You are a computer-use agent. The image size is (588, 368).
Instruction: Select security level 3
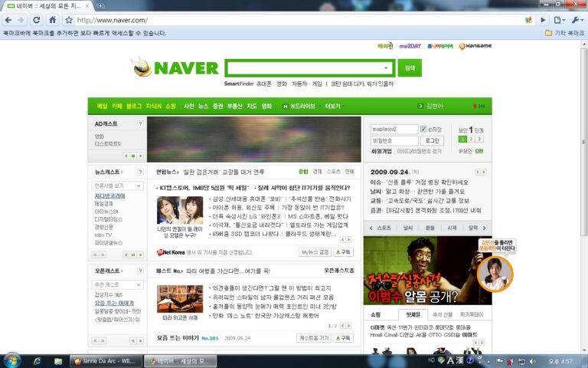pos(479,140)
